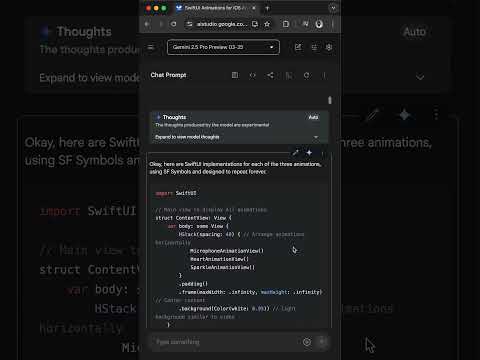Go back in browser history
The width and height of the screenshot is (480, 360).
coord(147,24)
